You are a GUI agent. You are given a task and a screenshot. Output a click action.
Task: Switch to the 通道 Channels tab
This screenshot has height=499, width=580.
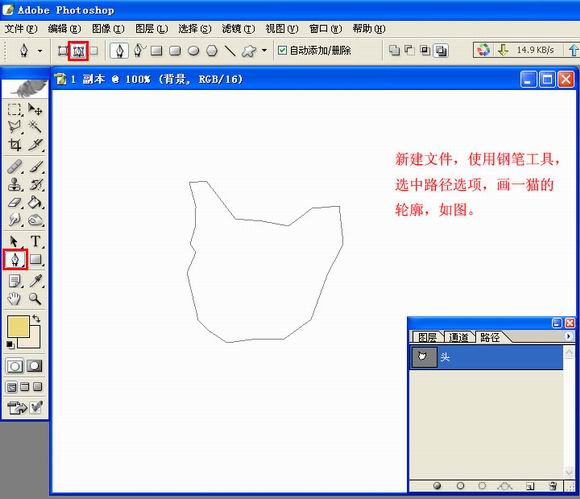coord(458,337)
